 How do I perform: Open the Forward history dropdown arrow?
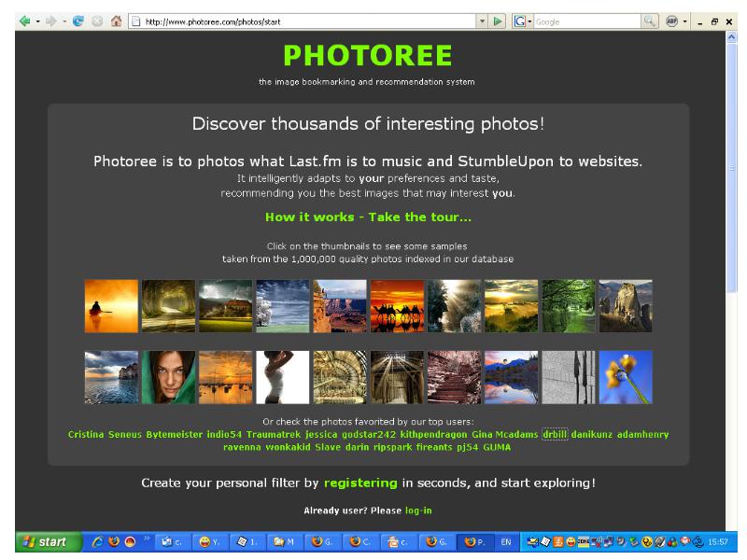(63, 21)
